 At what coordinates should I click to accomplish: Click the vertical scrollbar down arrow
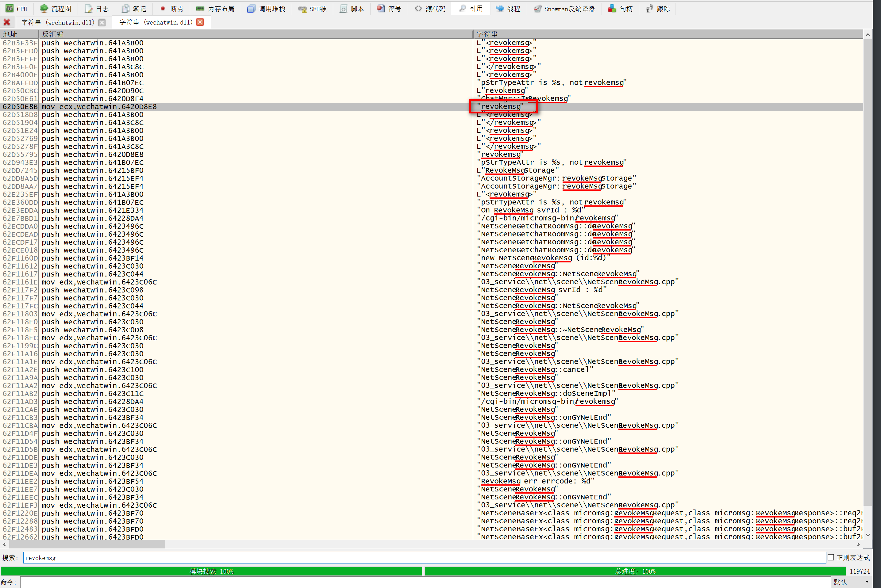pyautogui.click(x=868, y=535)
